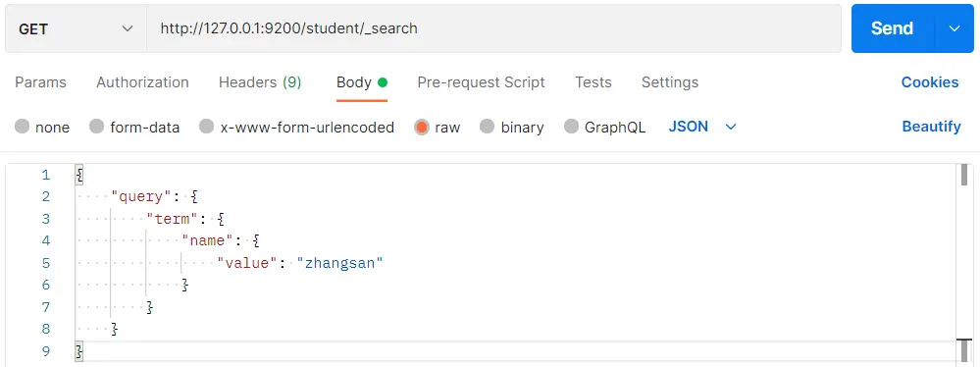Screen dimensions: 980x367
Task: Choose the form-data radio option
Action: 97,127
